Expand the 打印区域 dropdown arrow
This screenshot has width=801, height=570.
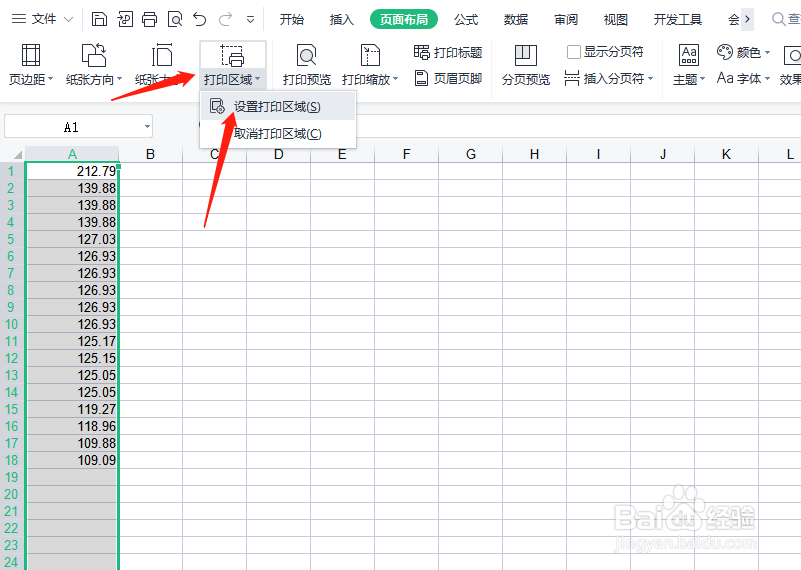pyautogui.click(x=257, y=79)
